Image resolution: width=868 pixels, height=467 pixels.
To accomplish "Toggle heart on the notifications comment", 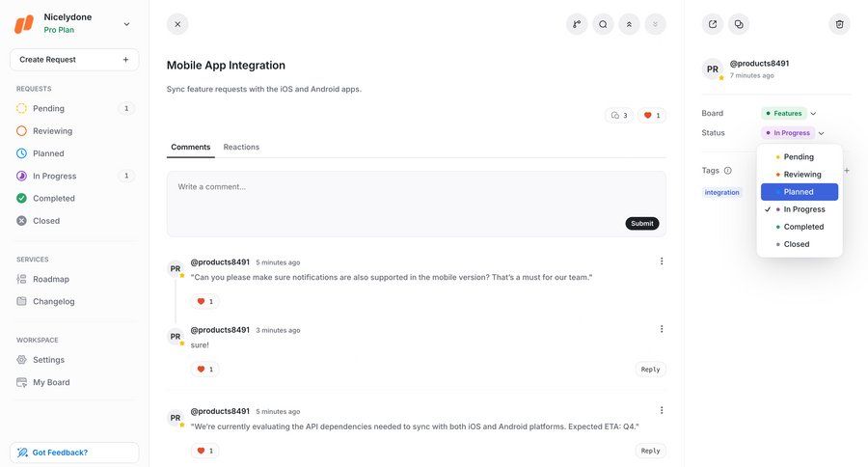I will pyautogui.click(x=204, y=301).
